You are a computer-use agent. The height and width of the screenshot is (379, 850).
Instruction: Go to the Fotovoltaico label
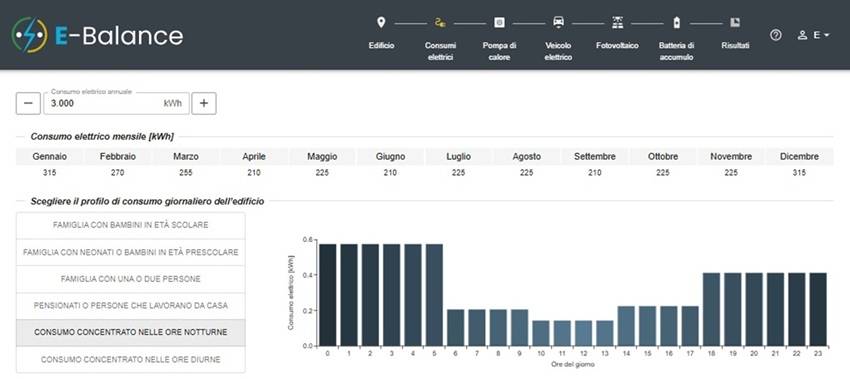click(617, 46)
